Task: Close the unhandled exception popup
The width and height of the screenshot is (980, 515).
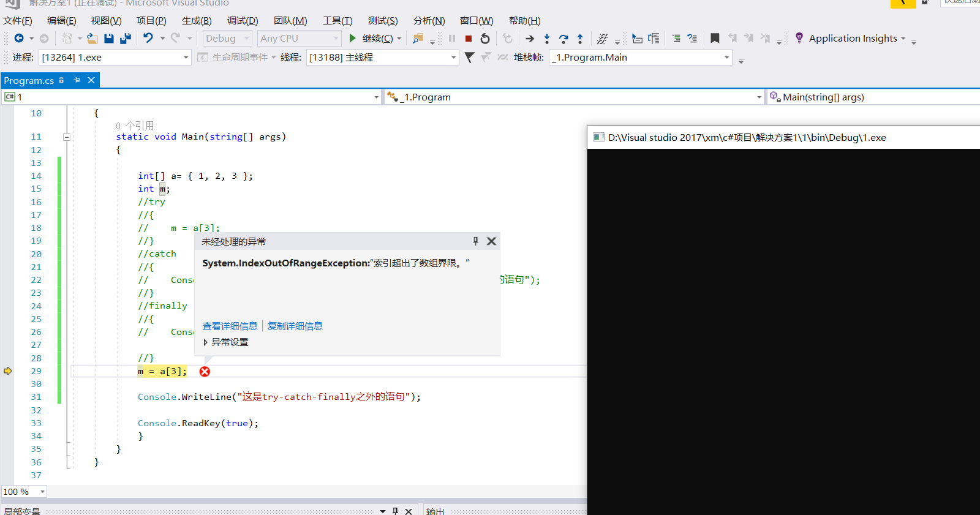Action: pyautogui.click(x=491, y=241)
